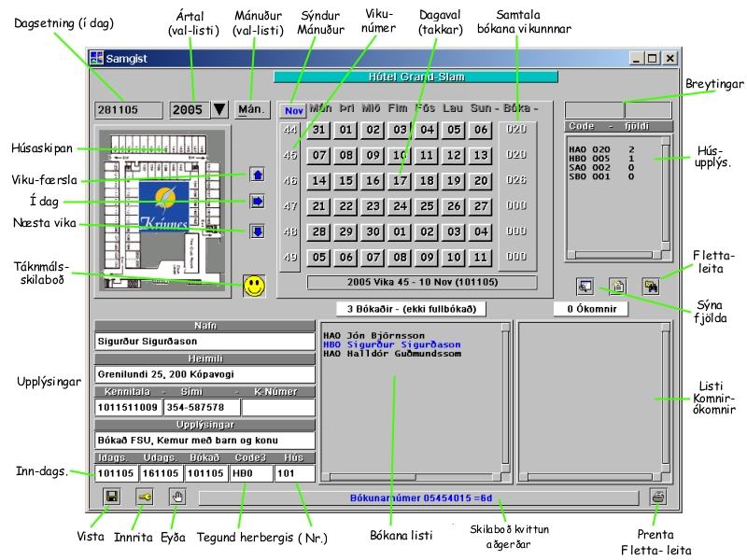Open the year 2005 dropdown arrow
This screenshot has height=560, width=747.
(218, 110)
